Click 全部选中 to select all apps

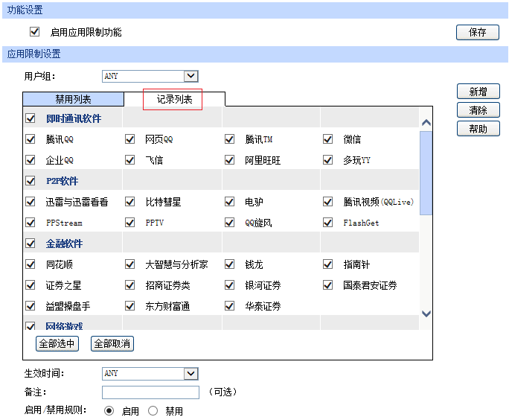(57, 343)
